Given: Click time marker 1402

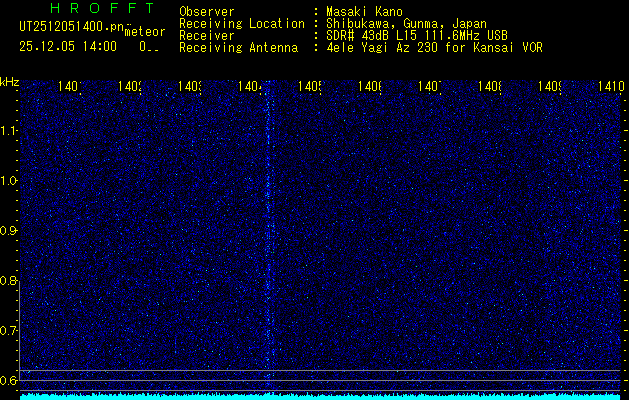Looking at the screenshot, I should pos(130,86).
